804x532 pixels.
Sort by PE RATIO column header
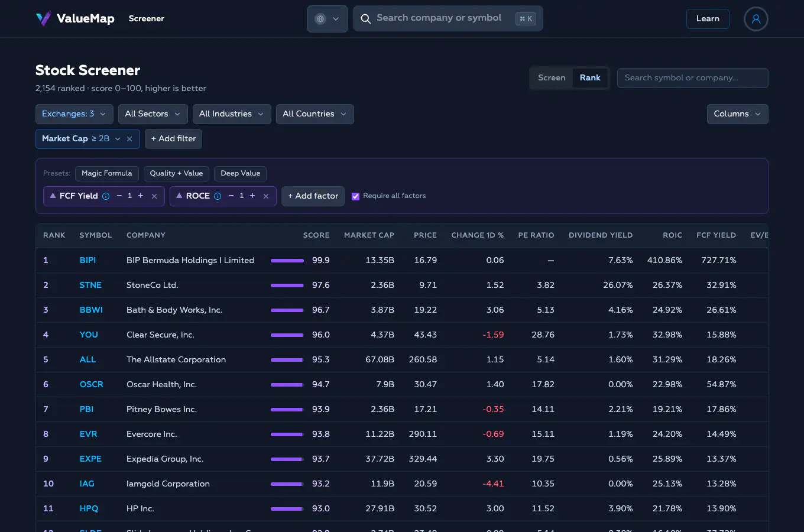point(536,235)
